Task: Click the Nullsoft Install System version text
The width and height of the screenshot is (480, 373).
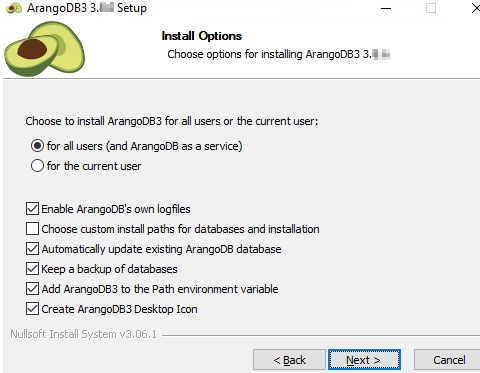Action: [83, 334]
